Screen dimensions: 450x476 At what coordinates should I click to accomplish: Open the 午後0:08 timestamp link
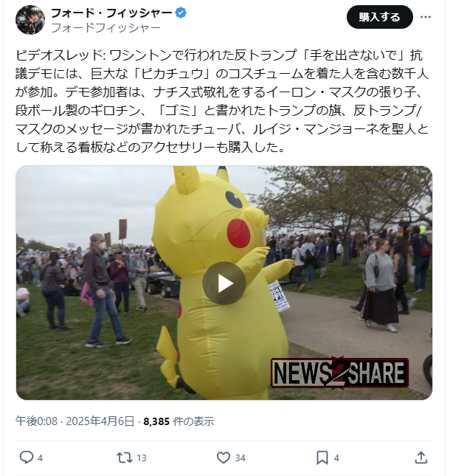(x=36, y=421)
